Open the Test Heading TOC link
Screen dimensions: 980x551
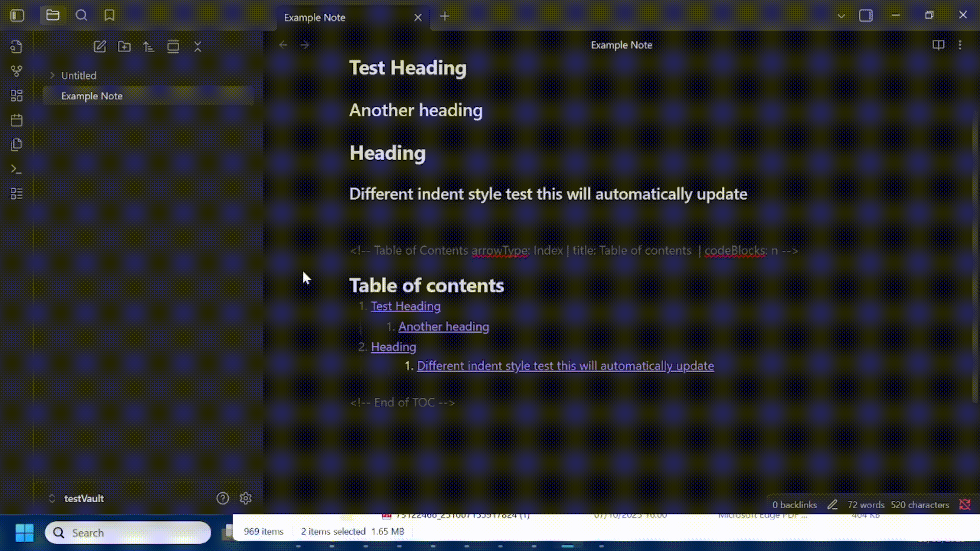pos(406,306)
